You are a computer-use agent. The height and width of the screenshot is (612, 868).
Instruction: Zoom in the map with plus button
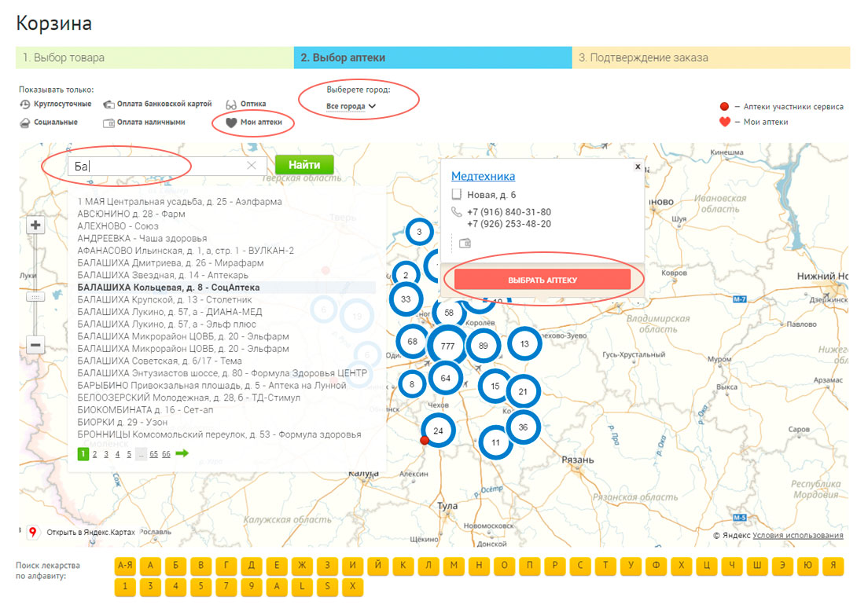[x=35, y=225]
